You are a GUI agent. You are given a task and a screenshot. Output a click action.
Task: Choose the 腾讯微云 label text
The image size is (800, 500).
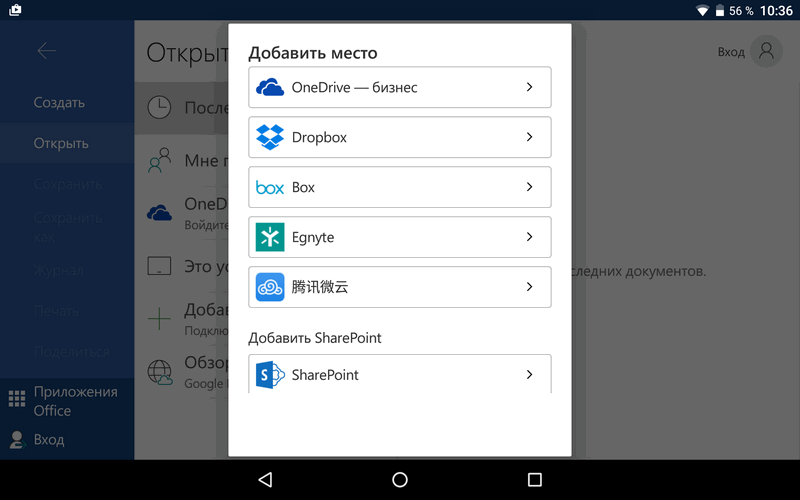tap(320, 287)
